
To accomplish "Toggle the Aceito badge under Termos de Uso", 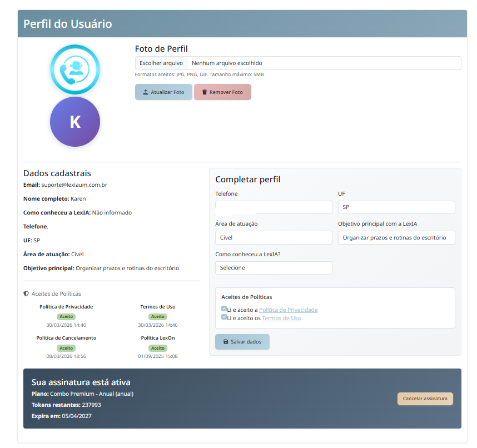I will [158, 316].
